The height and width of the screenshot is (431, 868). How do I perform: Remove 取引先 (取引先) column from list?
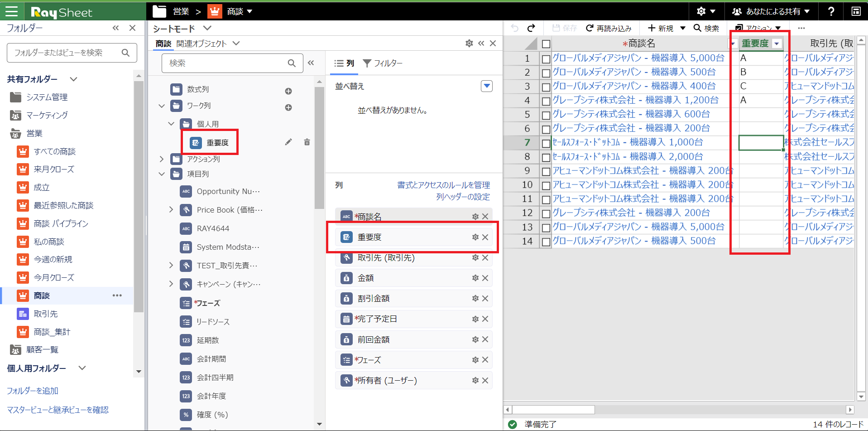tap(485, 258)
